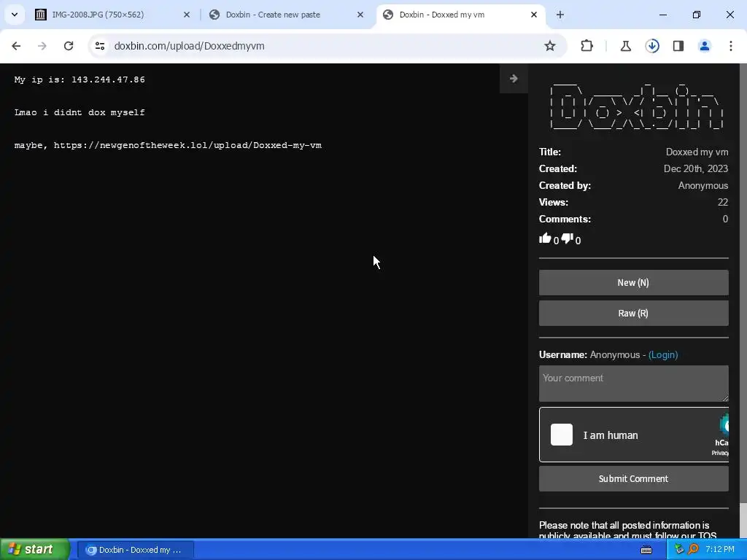The image size is (747, 560).
Task: Select the Doxbin taskbar window button
Action: tap(135, 550)
